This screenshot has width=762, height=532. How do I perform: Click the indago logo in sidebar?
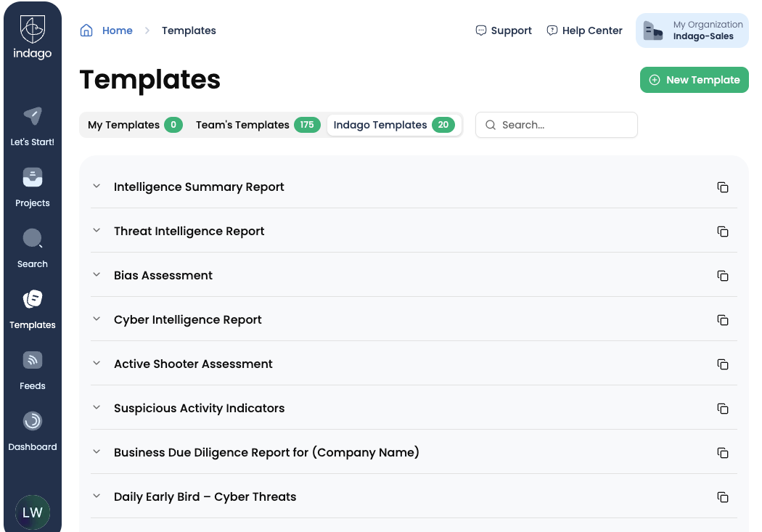coord(33,37)
